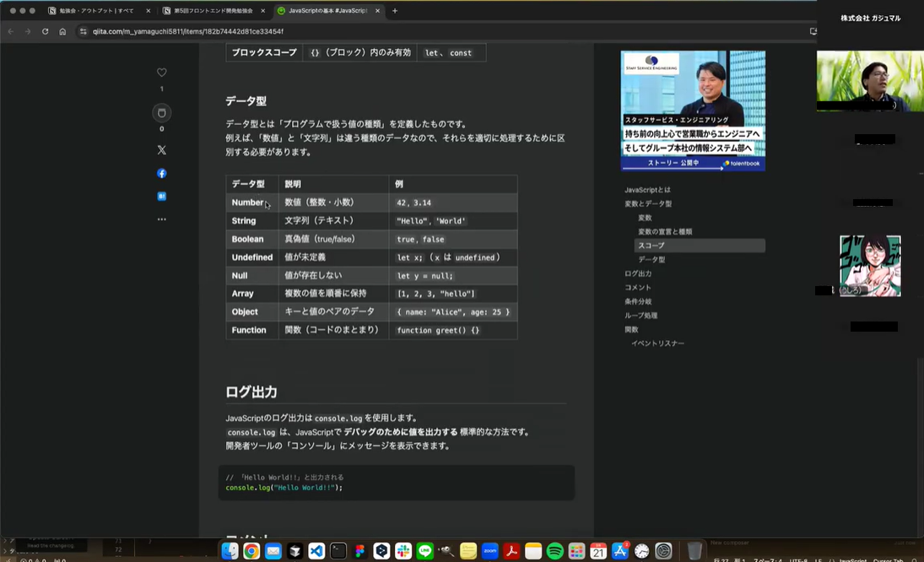Open the browser home page
This screenshot has width=924, height=562.
click(62, 31)
